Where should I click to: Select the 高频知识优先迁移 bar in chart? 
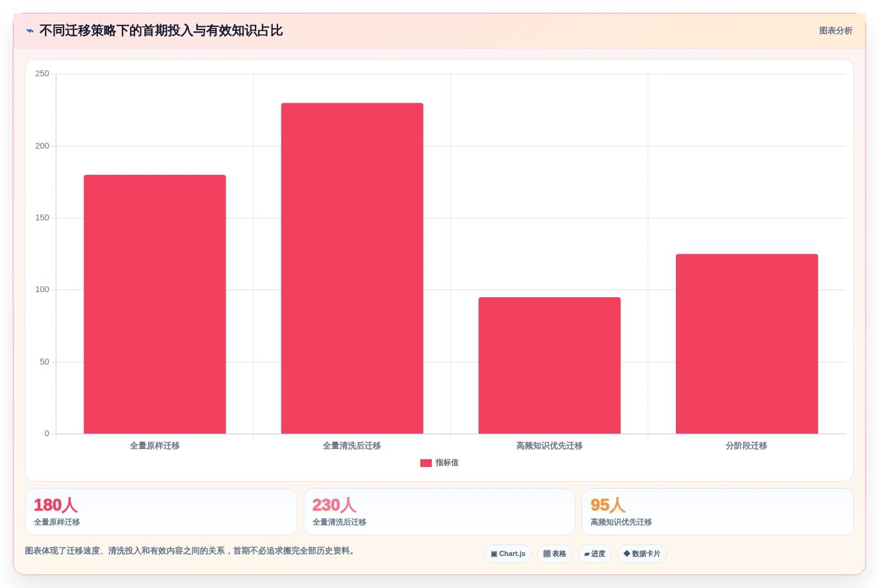(x=550, y=365)
